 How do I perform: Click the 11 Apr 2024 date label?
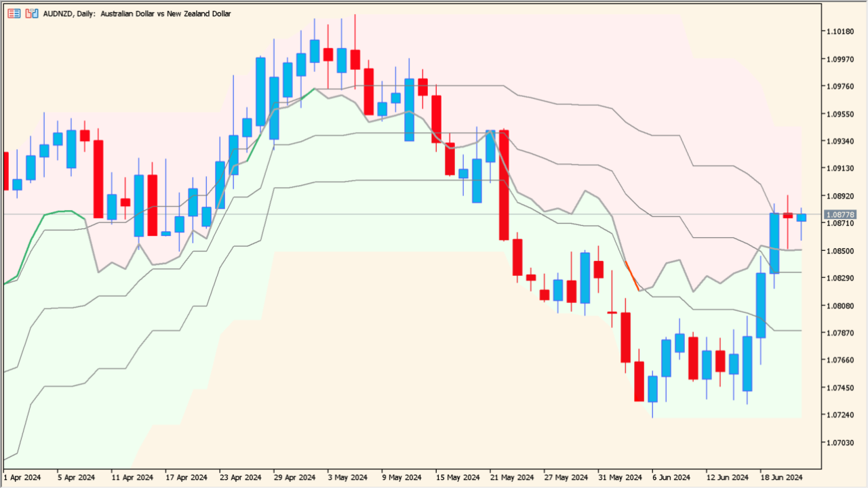(133, 477)
